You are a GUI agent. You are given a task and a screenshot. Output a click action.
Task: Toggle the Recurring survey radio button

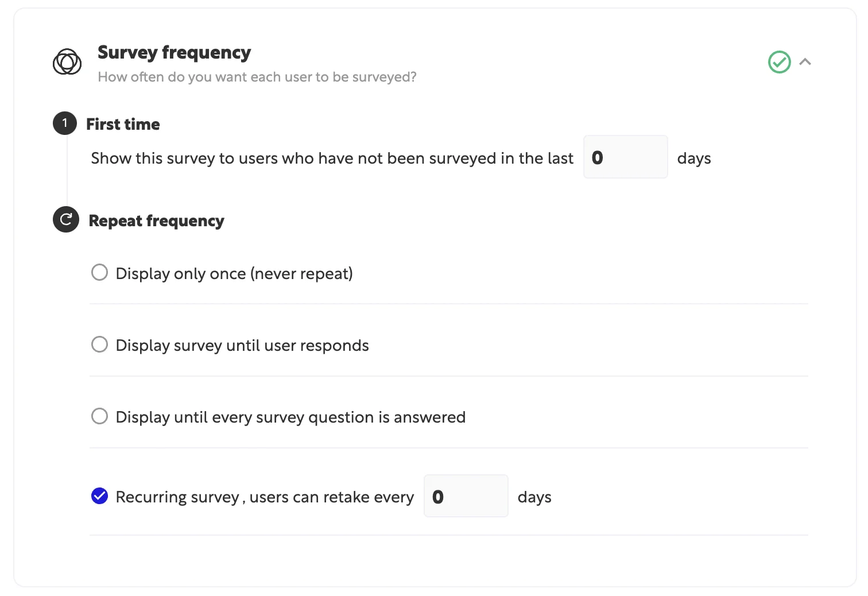pos(100,496)
